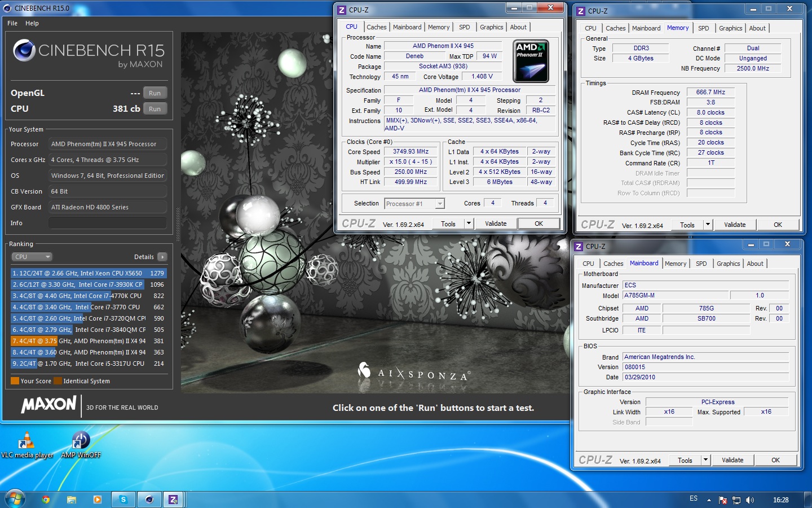
Task: Click OK in the CPU-Z Memory window
Action: coord(778,225)
